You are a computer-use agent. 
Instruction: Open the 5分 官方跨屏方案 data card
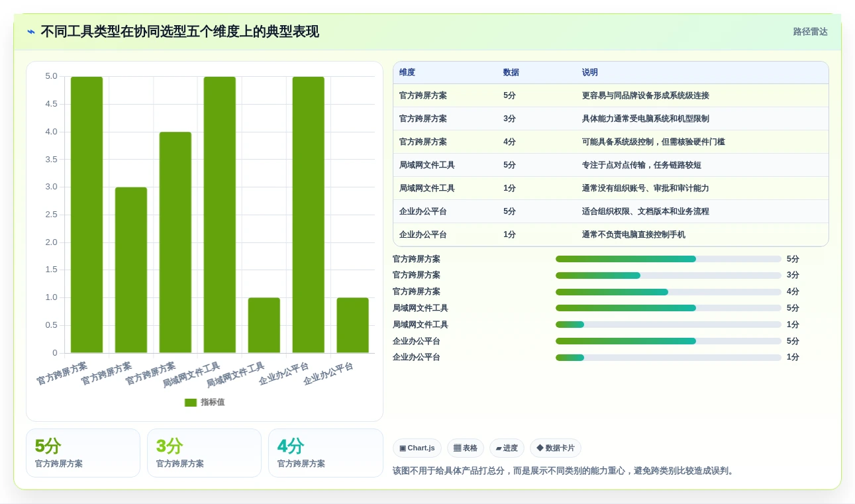[83, 453]
